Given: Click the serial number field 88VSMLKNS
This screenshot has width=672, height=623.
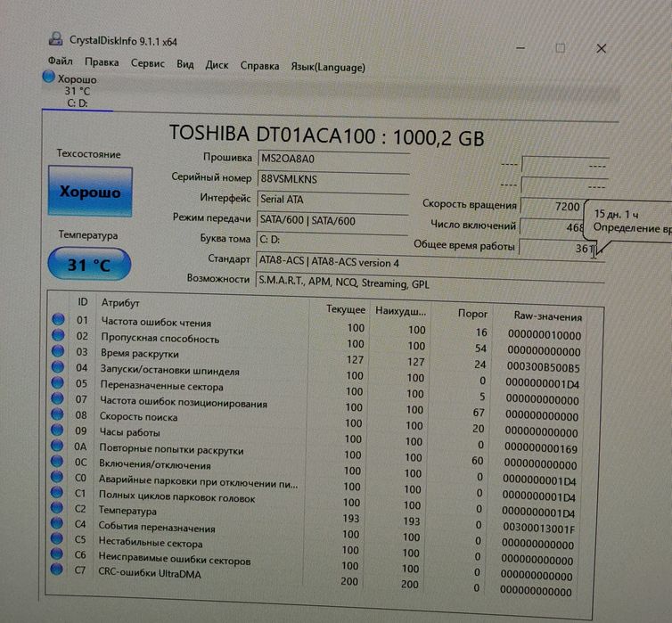Looking at the screenshot, I should (333, 179).
